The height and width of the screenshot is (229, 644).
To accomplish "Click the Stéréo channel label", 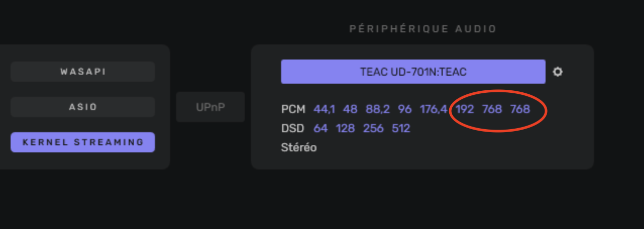I will pyautogui.click(x=299, y=148).
